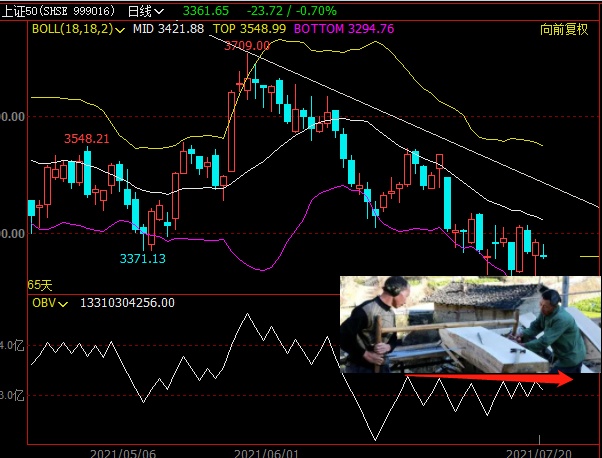Click the 2021/07/20 date axis label
602x458 pixels.
click(538, 453)
